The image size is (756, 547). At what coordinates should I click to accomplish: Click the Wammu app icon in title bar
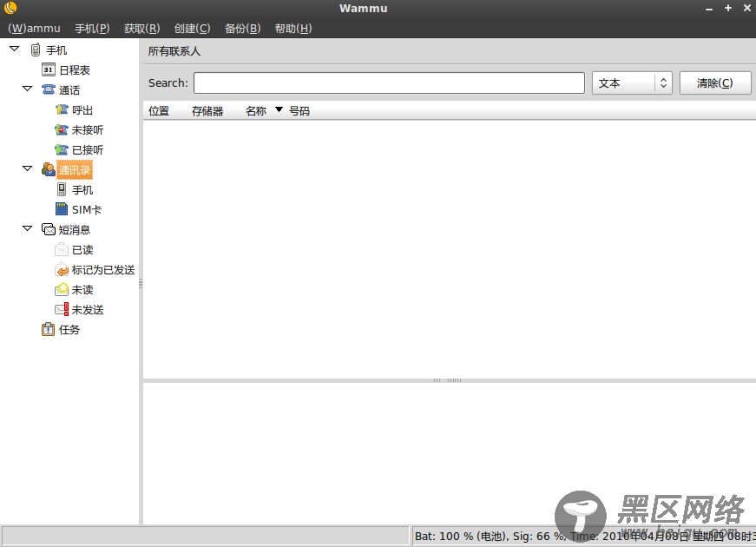tap(10, 8)
